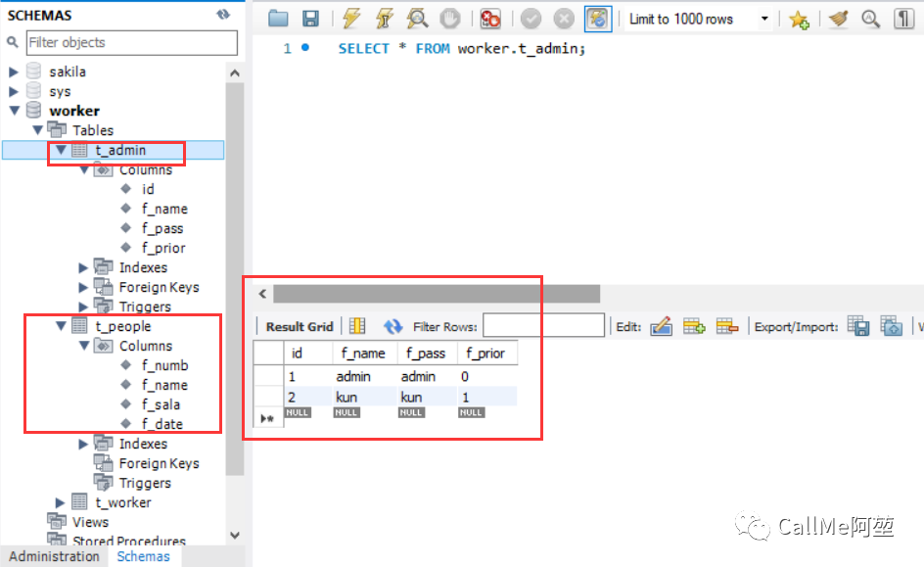Screen dimensions: 924x567
Task: Switch to Schemas tab
Action: (143, 556)
